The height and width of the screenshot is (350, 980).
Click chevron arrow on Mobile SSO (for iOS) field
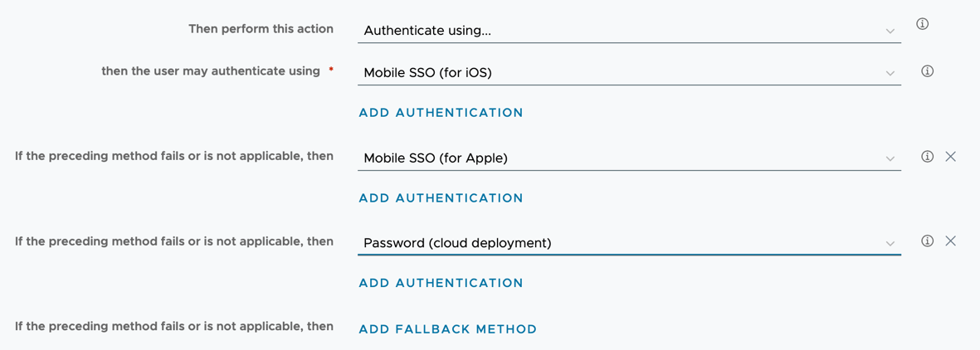(x=890, y=74)
